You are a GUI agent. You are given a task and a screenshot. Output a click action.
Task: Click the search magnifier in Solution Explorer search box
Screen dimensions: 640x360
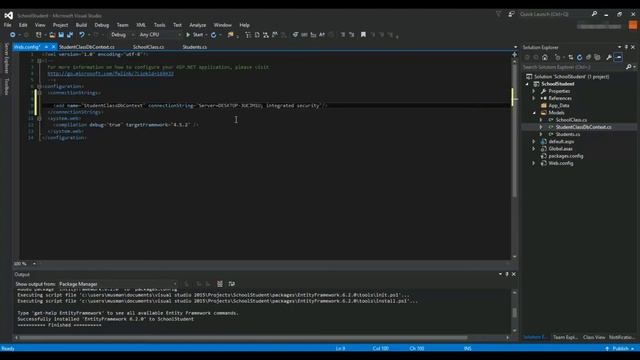pyautogui.click(x=629, y=67)
